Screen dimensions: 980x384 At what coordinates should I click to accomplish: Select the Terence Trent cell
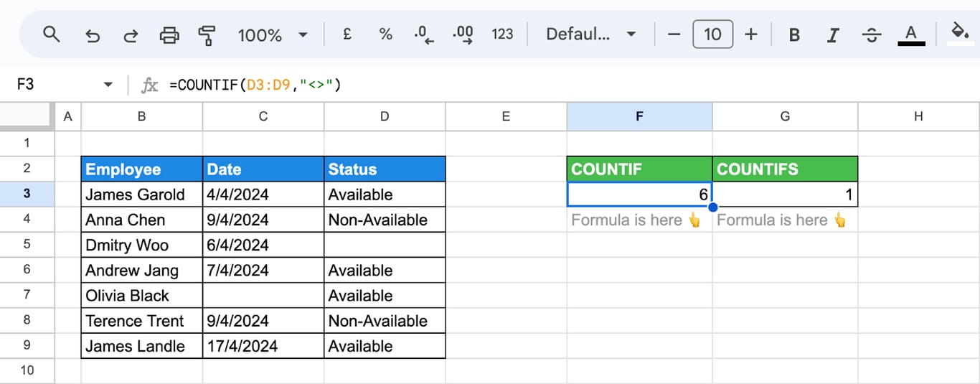pyautogui.click(x=142, y=321)
